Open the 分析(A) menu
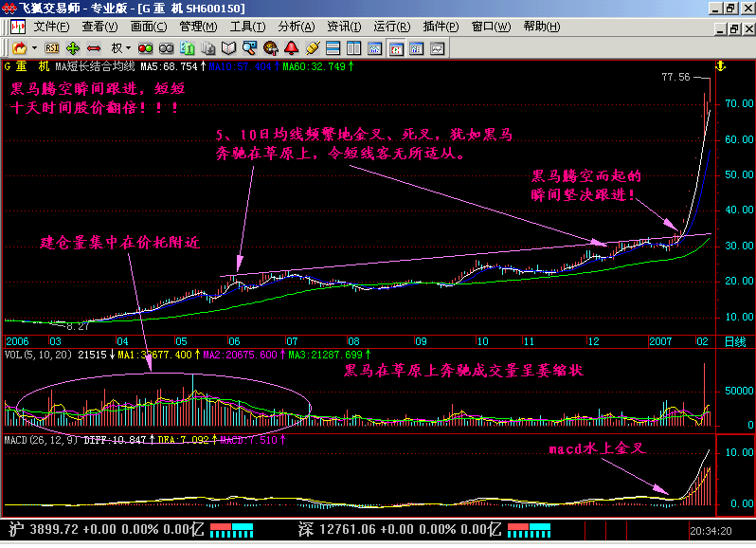This screenshot has height=548, width=756. (x=296, y=27)
